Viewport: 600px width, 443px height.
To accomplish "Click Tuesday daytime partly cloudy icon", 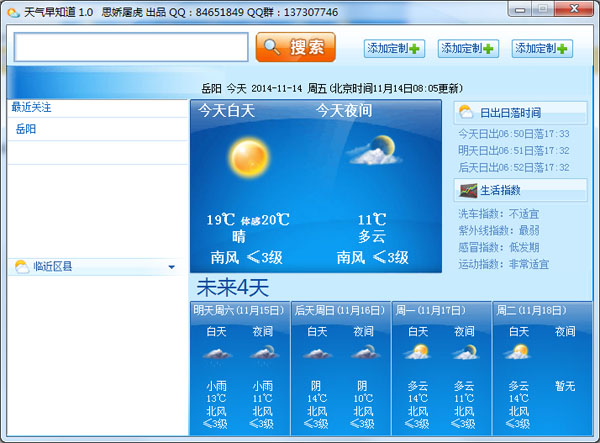I will tap(518, 352).
